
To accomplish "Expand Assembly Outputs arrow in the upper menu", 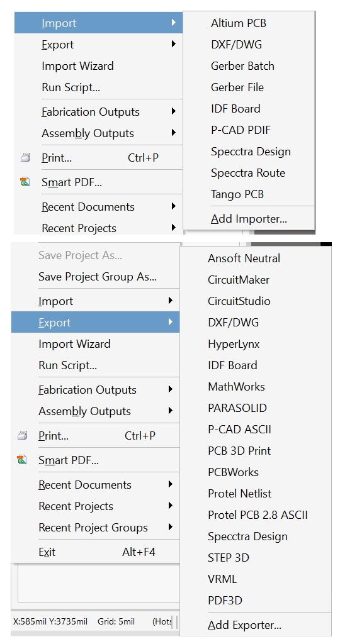I will (x=174, y=133).
